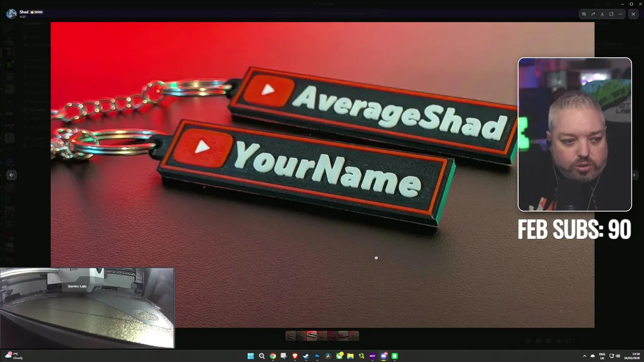This screenshot has height=362, width=644.
Task: Open the Windows Start menu
Action: point(251,356)
